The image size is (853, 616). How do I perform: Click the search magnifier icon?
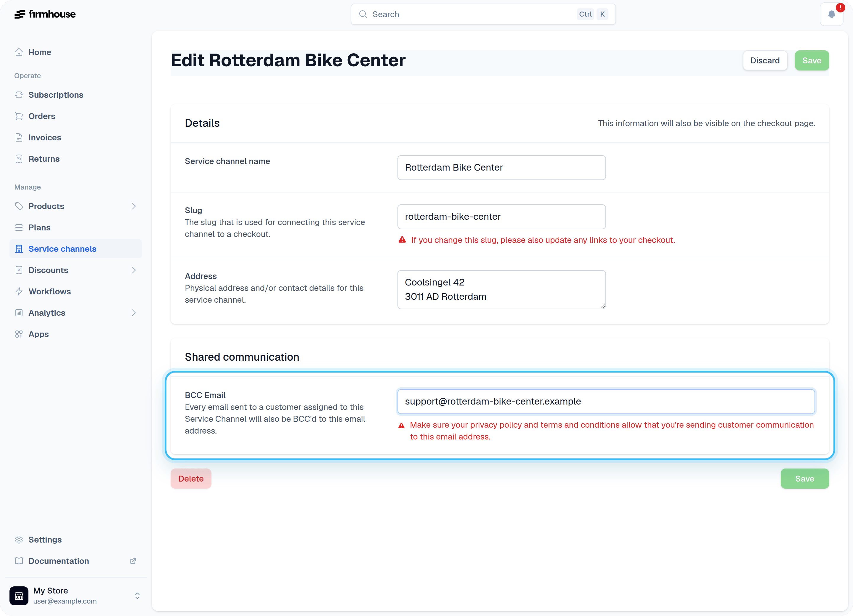pyautogui.click(x=363, y=14)
